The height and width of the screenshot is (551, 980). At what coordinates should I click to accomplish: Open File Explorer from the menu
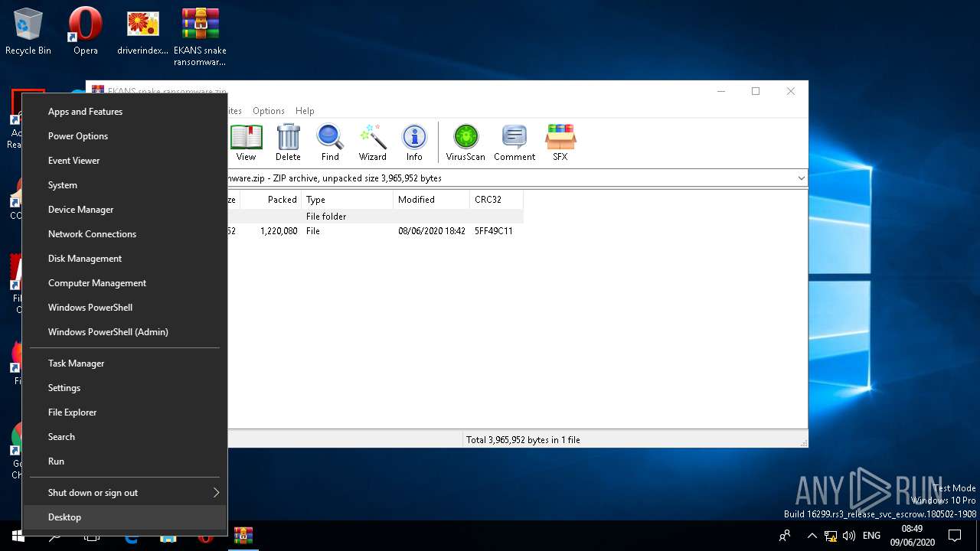(x=125, y=412)
